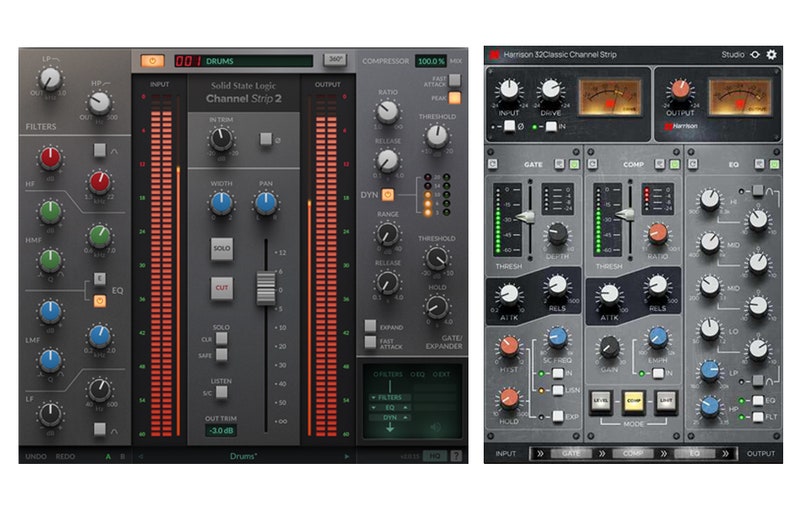The width and height of the screenshot is (800, 508).
Task: Click the OUT TRIM -3.0 dB value field
Action: 222,430
